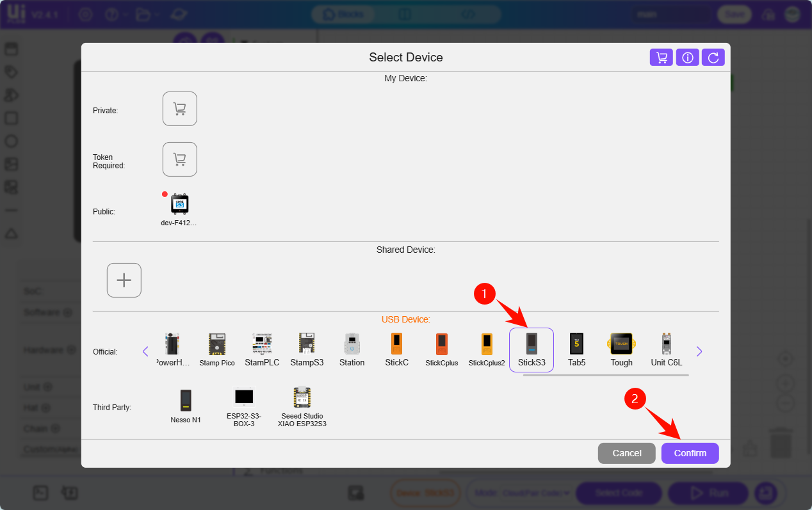Click the shopping cart icon in dialog header
812x510 pixels.
pos(662,58)
